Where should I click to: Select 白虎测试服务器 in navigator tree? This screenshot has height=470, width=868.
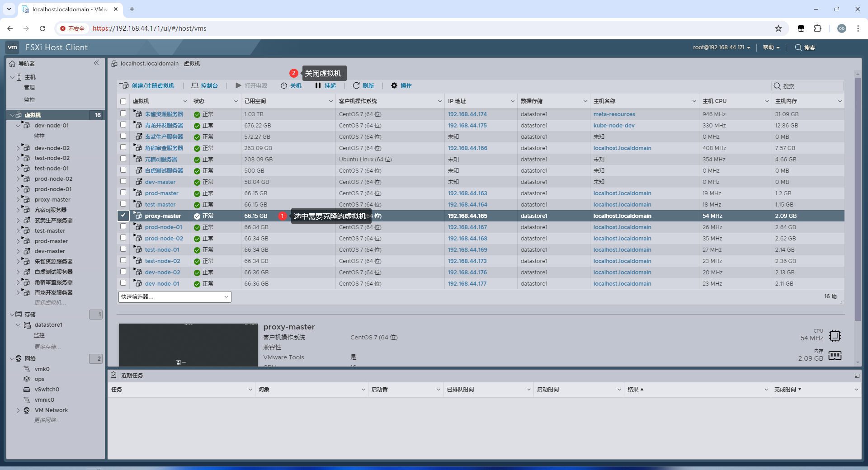click(53, 272)
